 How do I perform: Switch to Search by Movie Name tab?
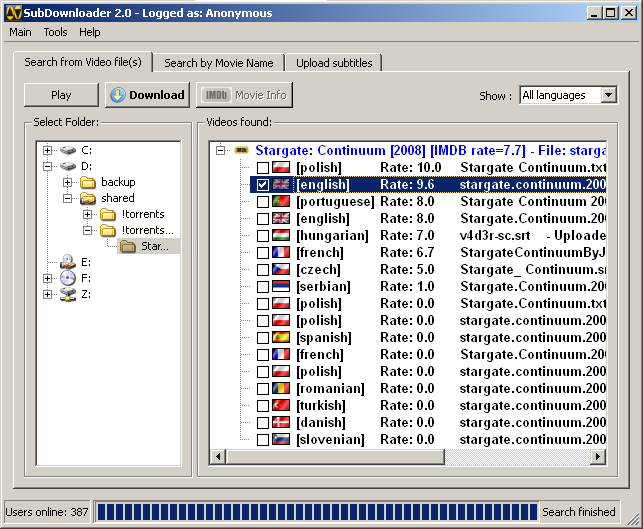click(x=219, y=63)
